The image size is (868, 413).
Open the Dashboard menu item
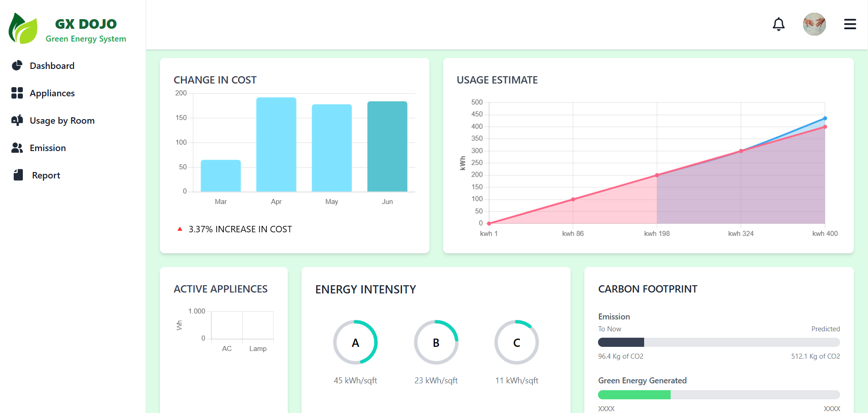[52, 66]
